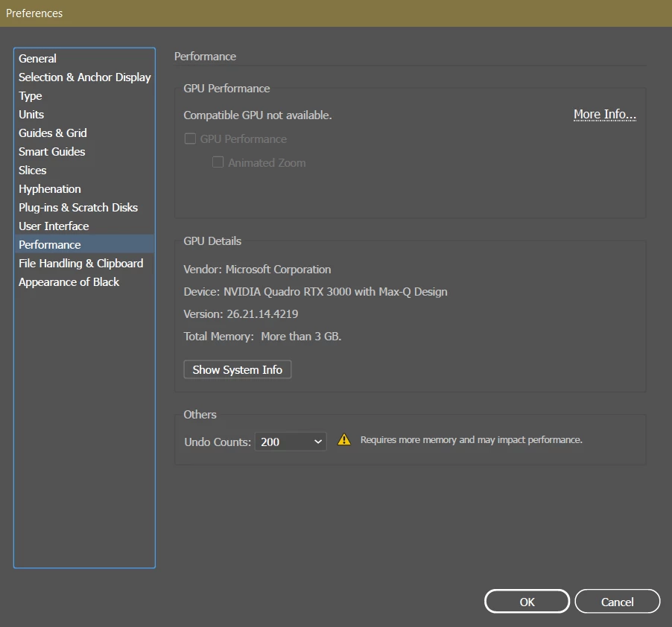The width and height of the screenshot is (672, 627).
Task: Click the 'Compatible GPU not available.' message
Action: point(258,115)
